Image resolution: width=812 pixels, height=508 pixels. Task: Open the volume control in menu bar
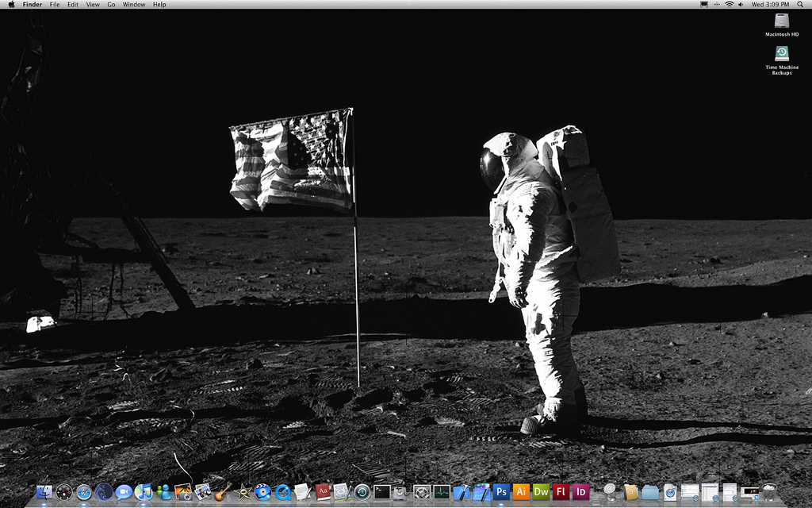tap(741, 5)
